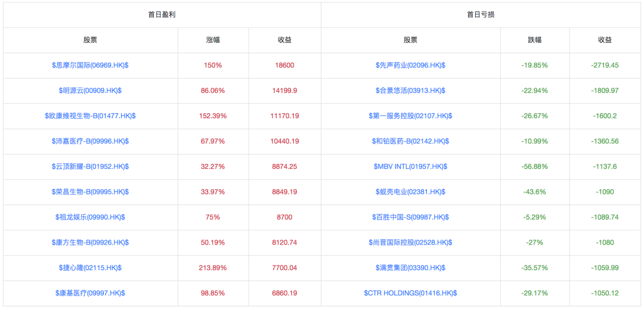Select the 11170.19 profit value
The image size is (644, 309).
tap(284, 116)
